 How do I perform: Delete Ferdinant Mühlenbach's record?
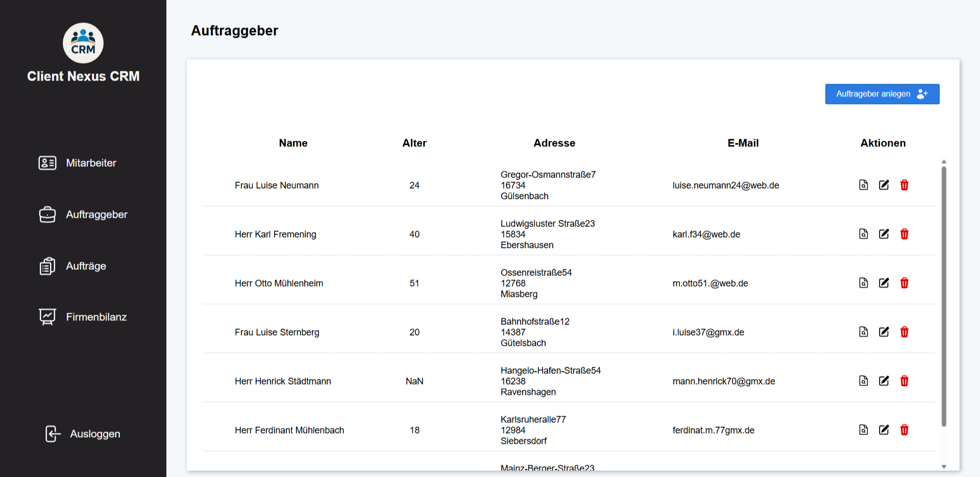point(904,430)
